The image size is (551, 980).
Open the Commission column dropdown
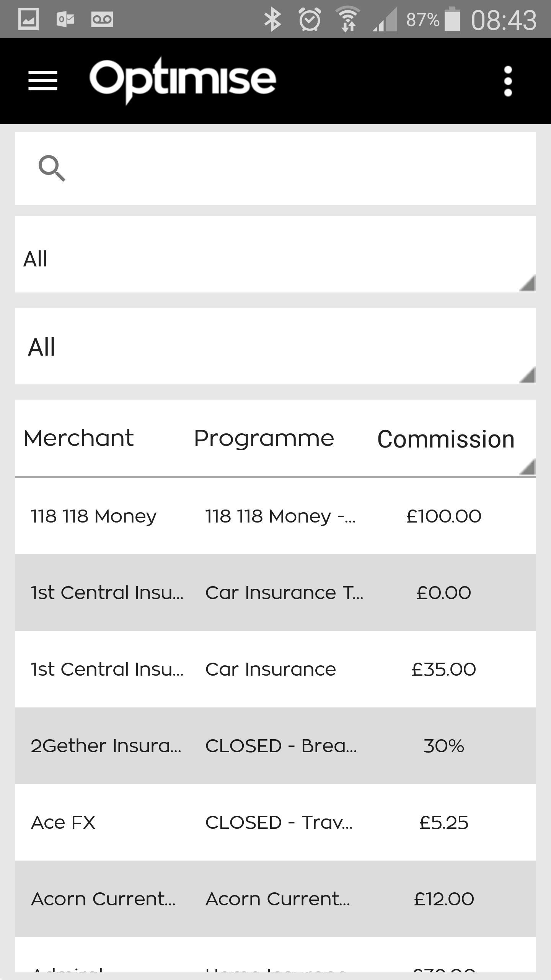point(446,439)
